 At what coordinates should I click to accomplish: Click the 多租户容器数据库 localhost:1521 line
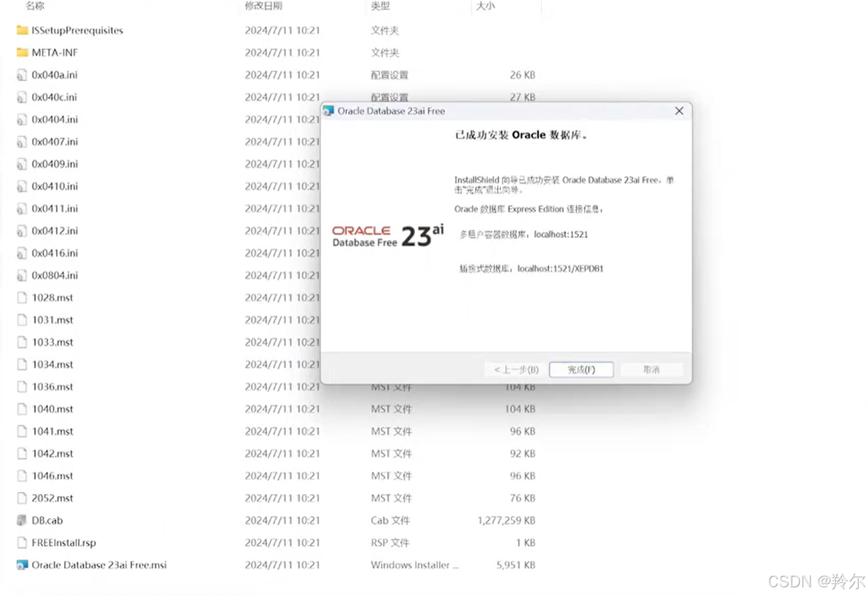pyautogui.click(x=524, y=235)
